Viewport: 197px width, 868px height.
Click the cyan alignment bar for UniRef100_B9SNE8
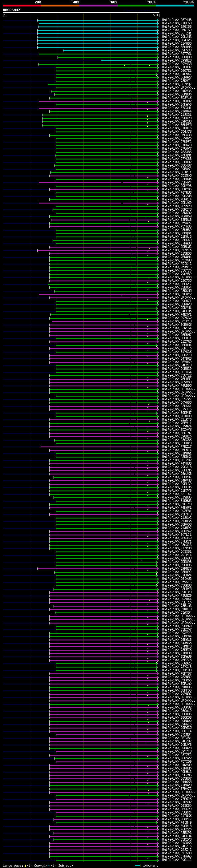[130, 61]
